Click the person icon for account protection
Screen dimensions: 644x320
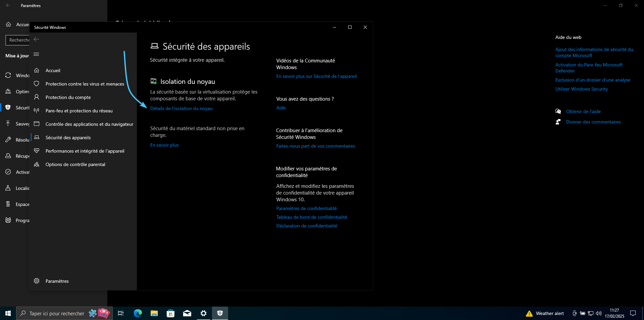(x=37, y=97)
